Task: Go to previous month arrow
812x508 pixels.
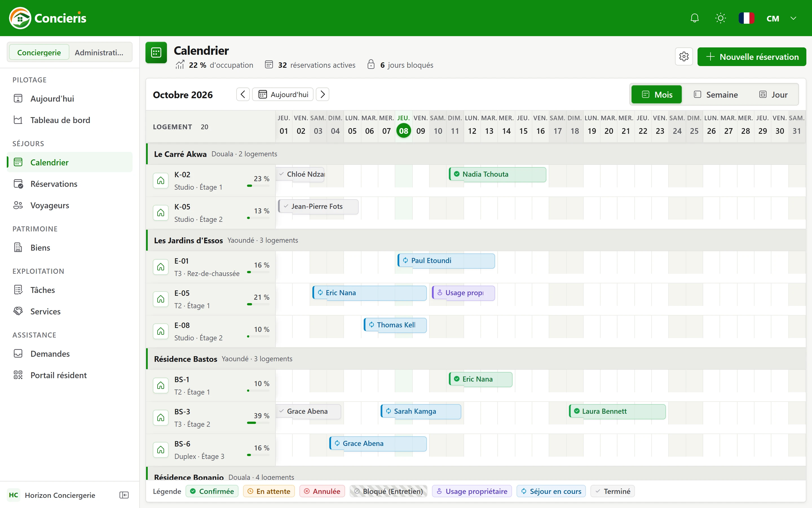Action: click(x=243, y=95)
